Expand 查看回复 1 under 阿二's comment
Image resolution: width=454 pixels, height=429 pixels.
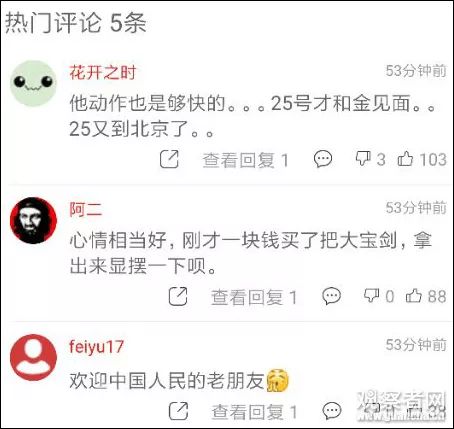(254, 297)
